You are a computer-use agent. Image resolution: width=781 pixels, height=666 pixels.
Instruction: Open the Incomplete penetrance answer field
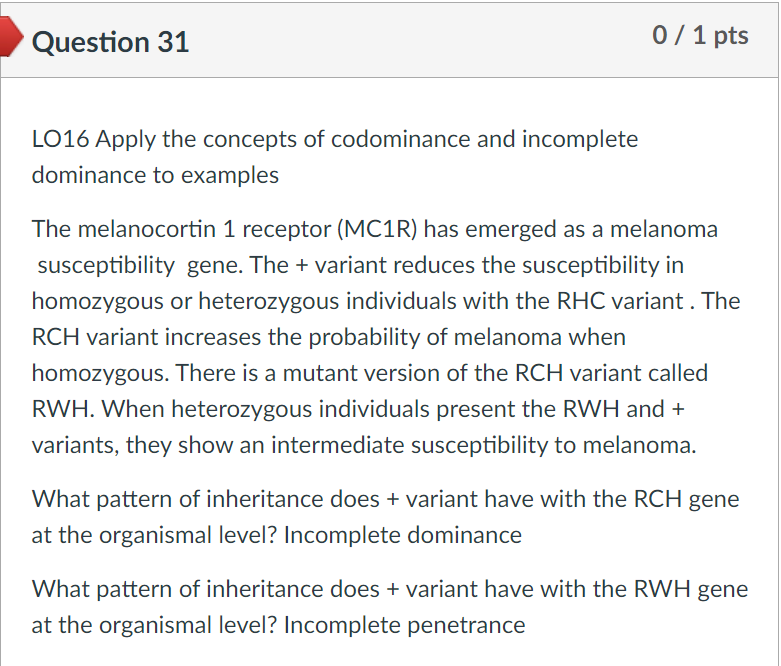point(404,625)
